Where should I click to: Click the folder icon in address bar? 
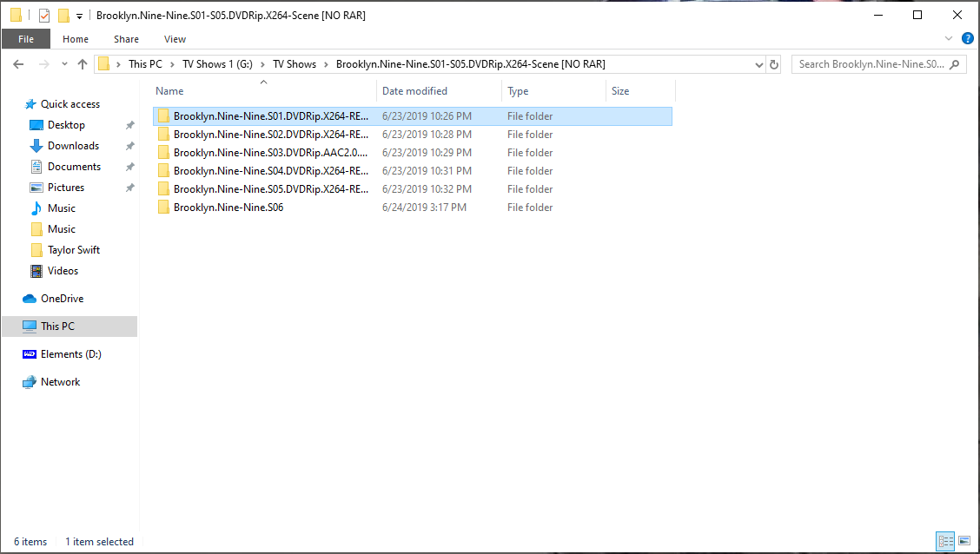pos(104,63)
